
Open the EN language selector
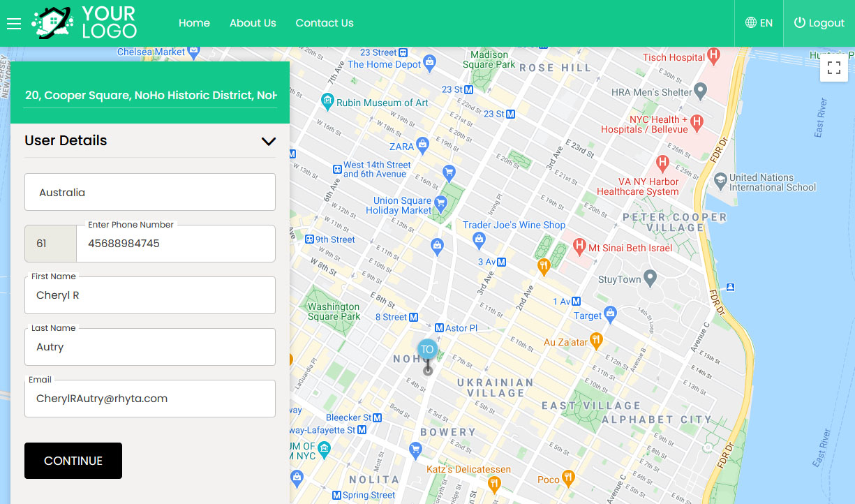759,23
